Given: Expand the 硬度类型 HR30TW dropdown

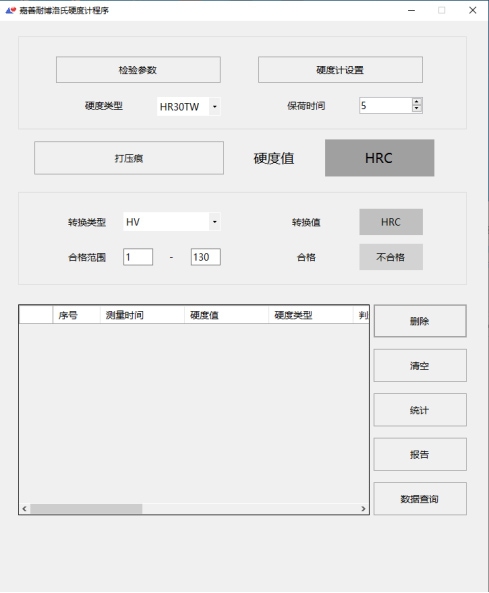Looking at the screenshot, I should 214,107.
